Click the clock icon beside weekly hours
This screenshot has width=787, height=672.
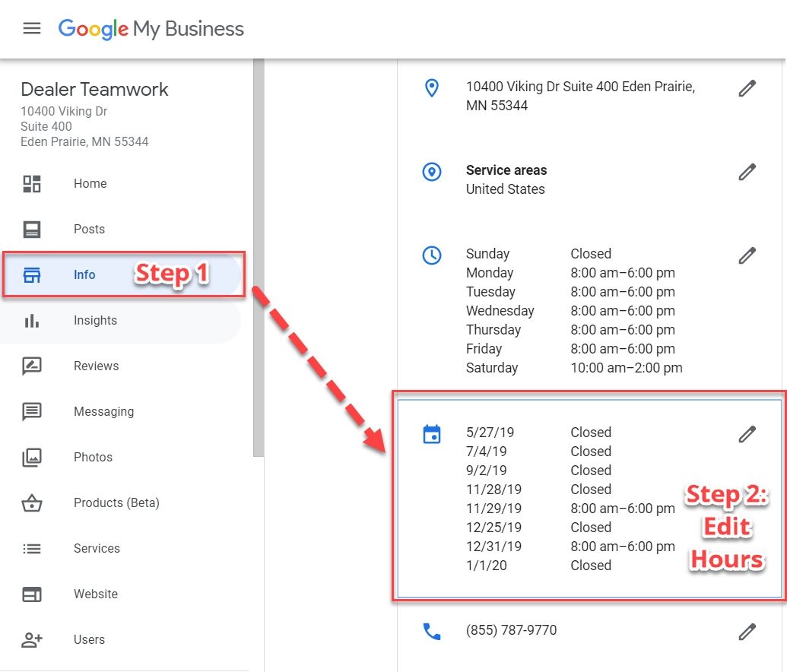click(431, 255)
